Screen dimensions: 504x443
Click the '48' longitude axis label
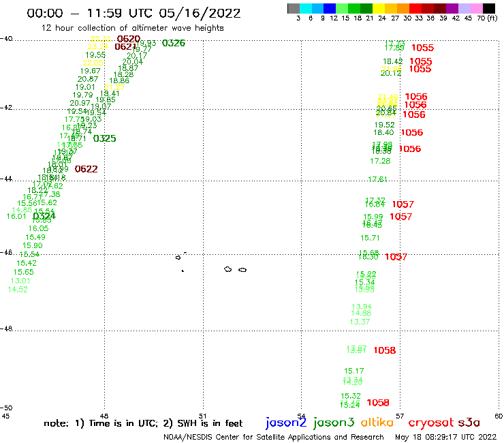pyautogui.click(x=104, y=416)
